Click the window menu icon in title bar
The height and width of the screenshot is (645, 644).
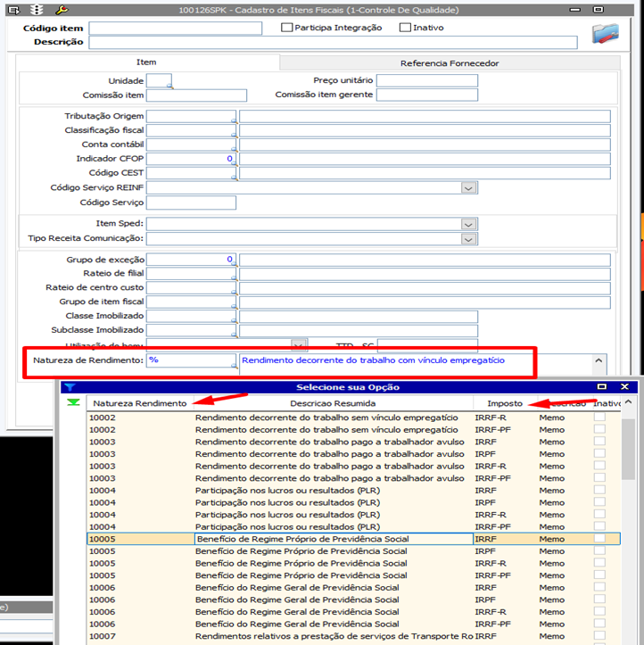[13, 10]
